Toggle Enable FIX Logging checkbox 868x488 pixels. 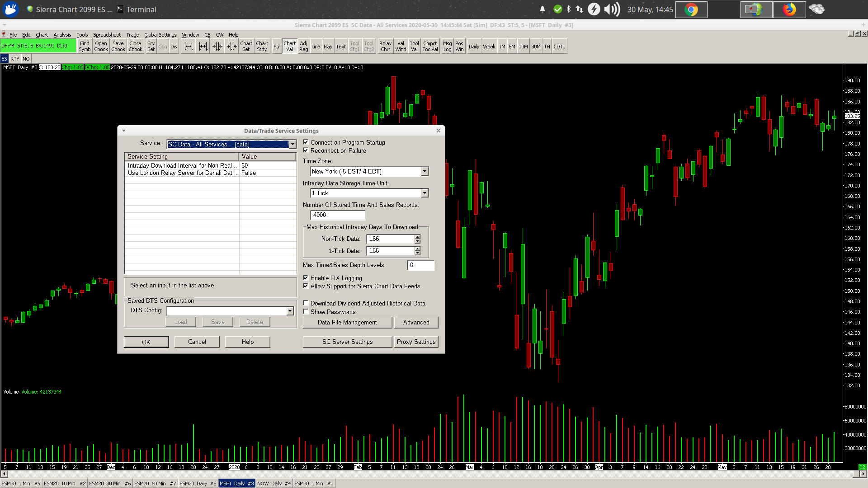point(306,278)
